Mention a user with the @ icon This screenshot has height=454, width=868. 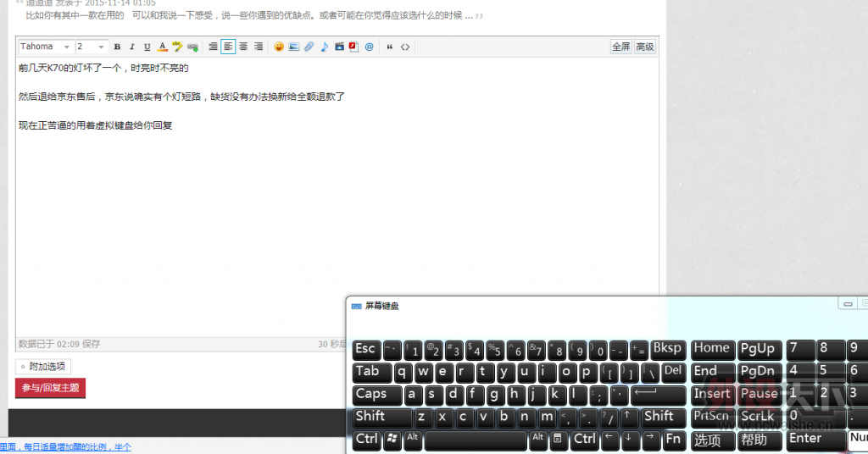tap(369, 47)
